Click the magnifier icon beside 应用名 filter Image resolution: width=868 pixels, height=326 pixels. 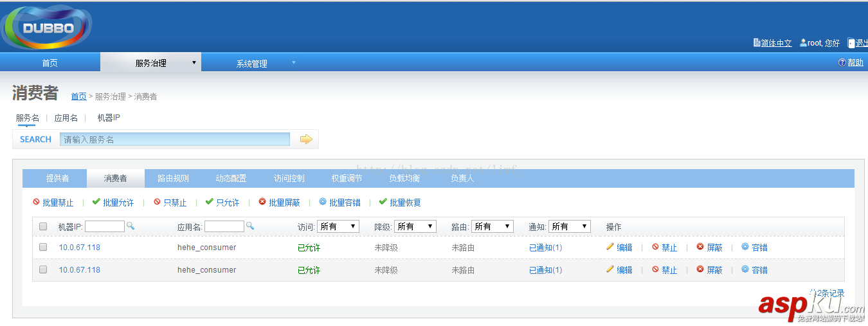[249, 226]
